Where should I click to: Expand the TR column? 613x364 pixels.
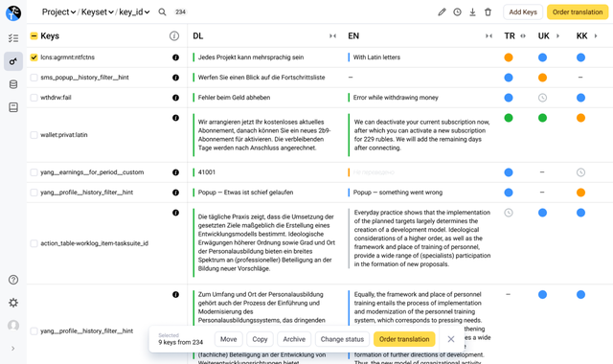pos(523,36)
